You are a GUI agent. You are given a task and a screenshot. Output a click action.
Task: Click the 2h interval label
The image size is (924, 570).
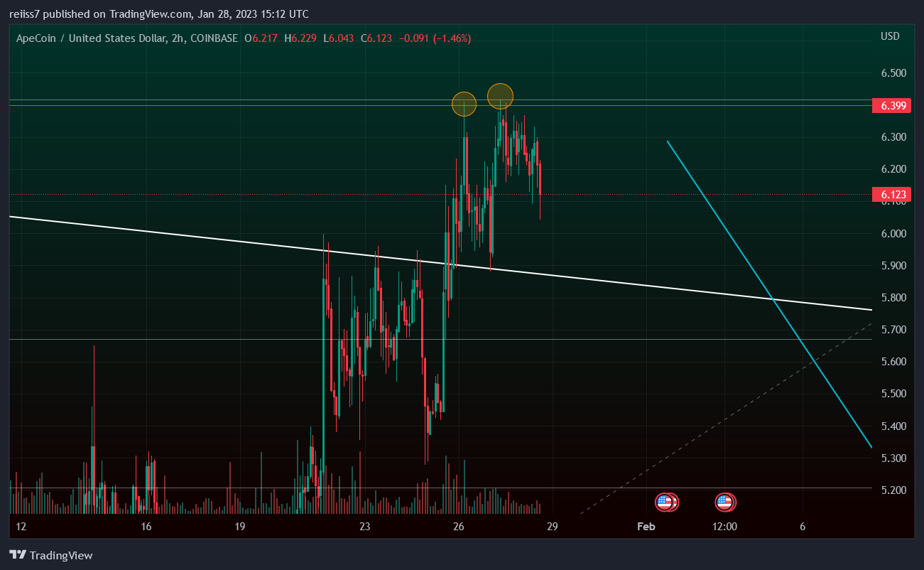pyautogui.click(x=178, y=38)
